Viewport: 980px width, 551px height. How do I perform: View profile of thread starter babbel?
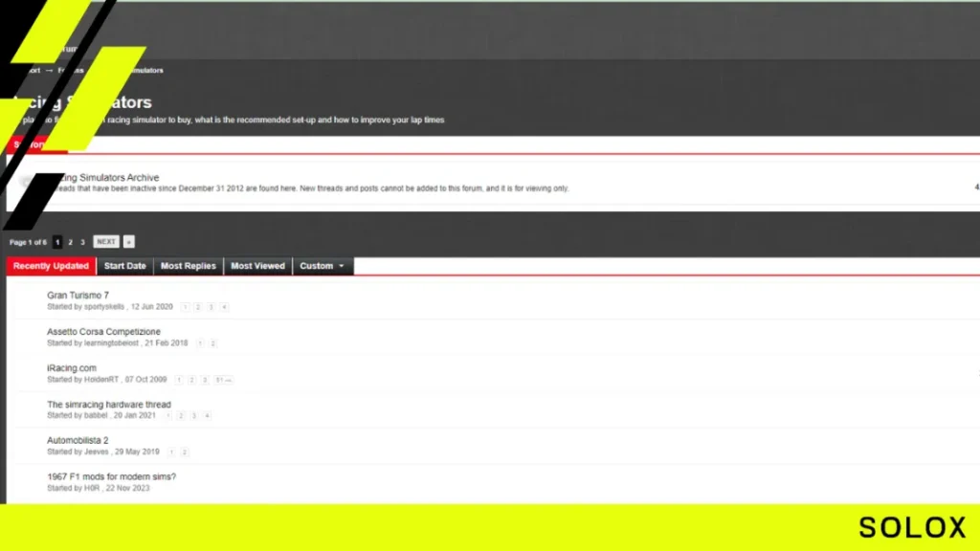point(96,415)
